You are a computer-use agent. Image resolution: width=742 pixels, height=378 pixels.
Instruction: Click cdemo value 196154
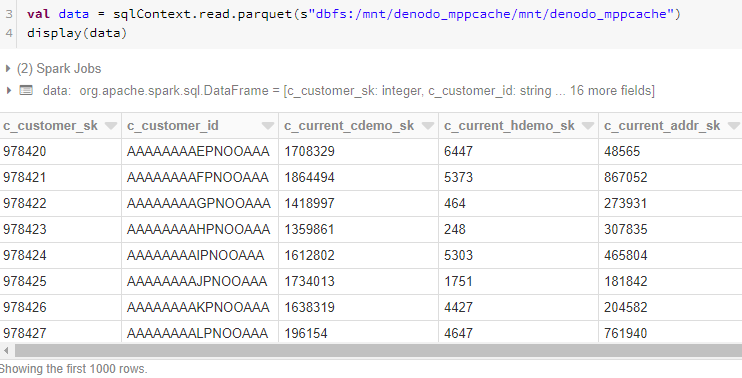pos(306,333)
